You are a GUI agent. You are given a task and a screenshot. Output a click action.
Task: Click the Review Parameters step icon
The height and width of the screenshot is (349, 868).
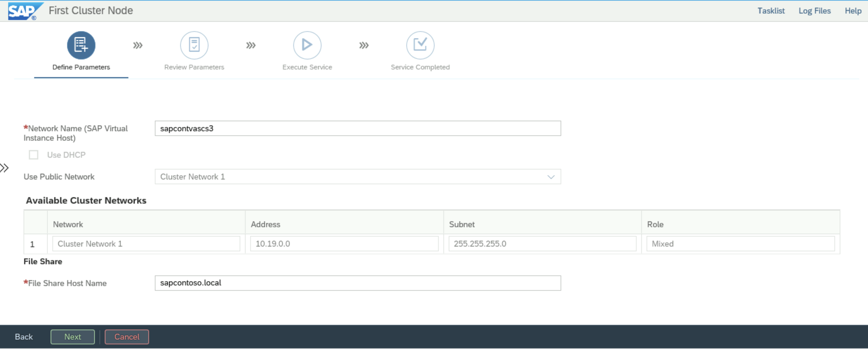194,45
